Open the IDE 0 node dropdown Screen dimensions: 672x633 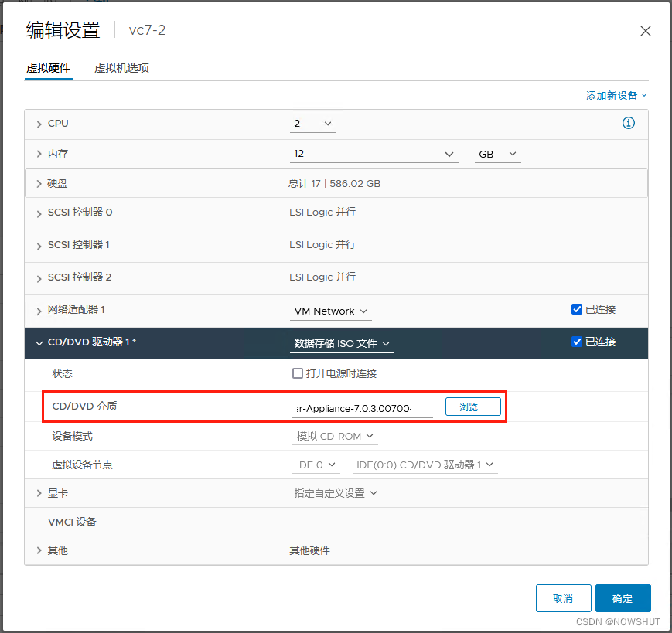click(x=316, y=465)
